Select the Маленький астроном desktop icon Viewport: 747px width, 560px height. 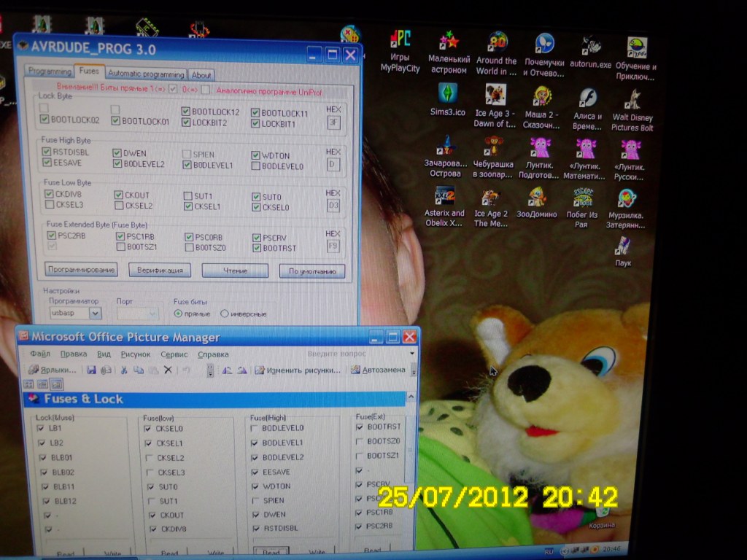click(x=449, y=52)
